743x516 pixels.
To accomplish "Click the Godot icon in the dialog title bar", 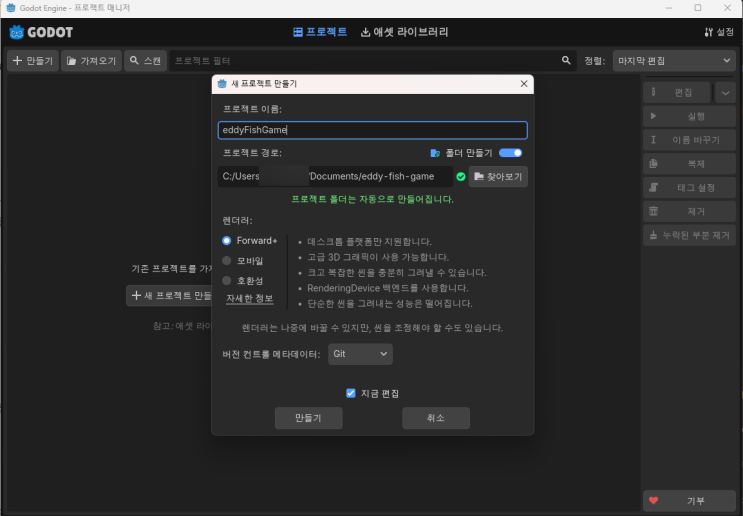I will tap(222, 84).
